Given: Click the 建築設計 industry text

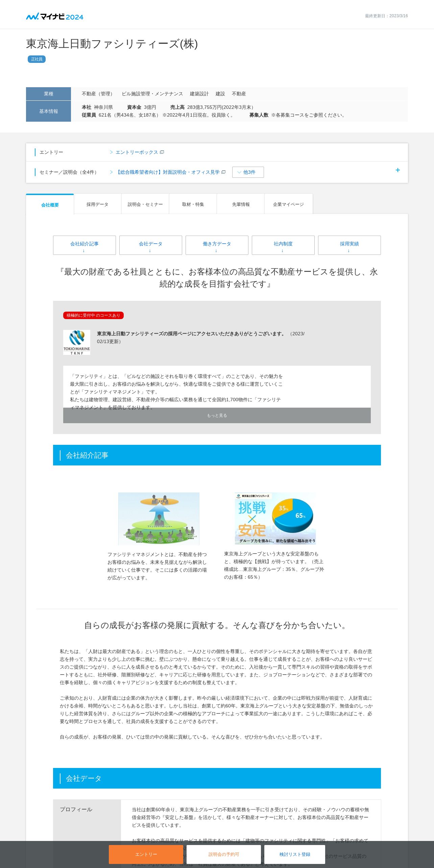Looking at the screenshot, I should (199, 94).
